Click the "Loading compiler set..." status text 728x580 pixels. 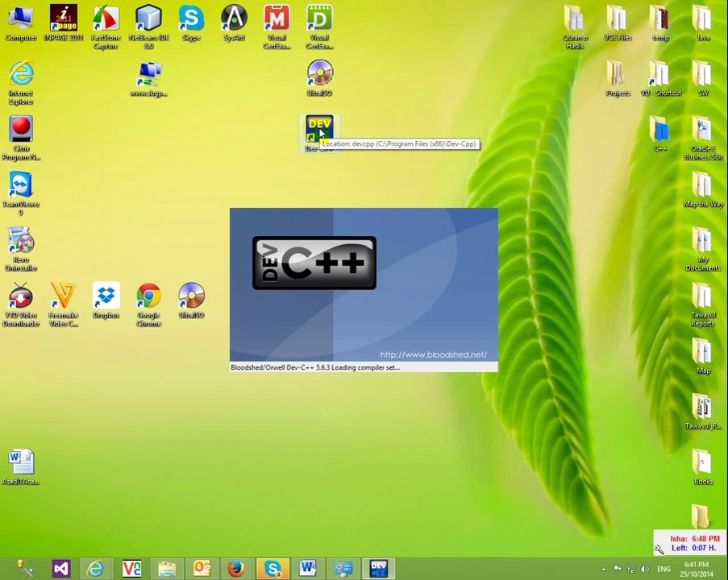coord(365,367)
